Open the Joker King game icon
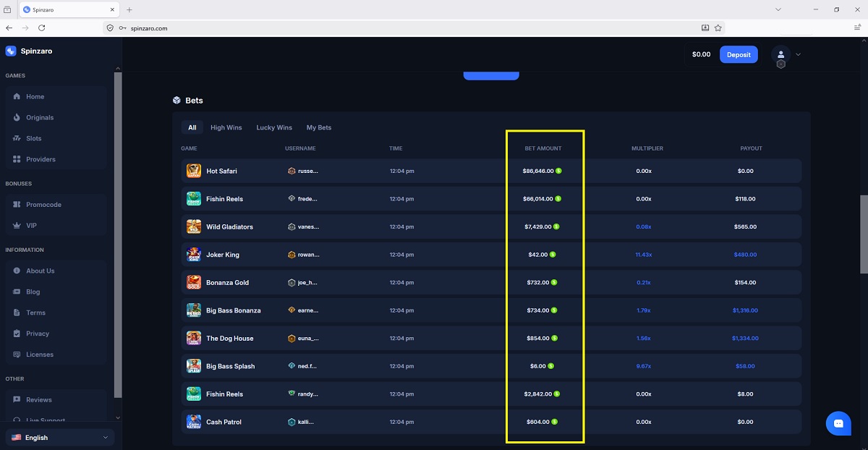 [193, 255]
